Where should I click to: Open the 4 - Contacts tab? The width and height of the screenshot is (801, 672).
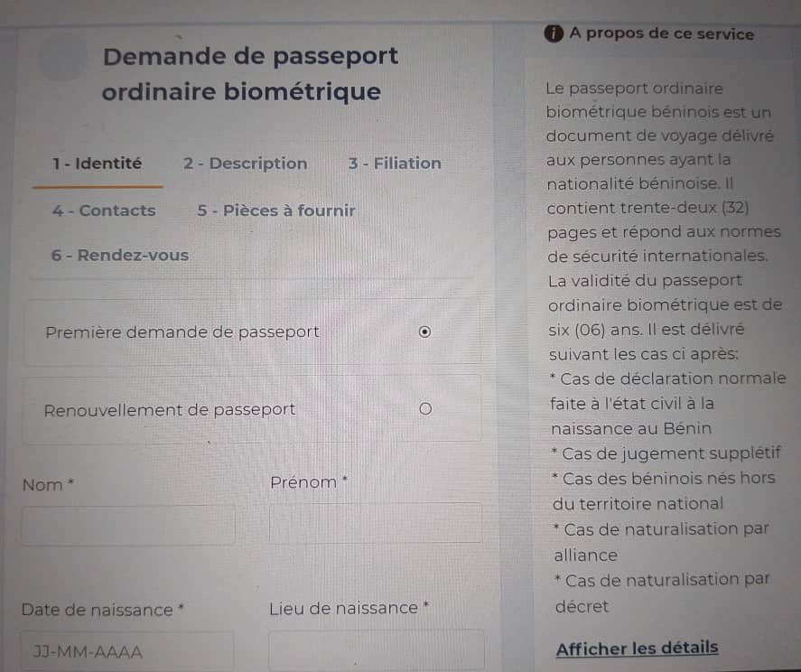[x=104, y=210]
